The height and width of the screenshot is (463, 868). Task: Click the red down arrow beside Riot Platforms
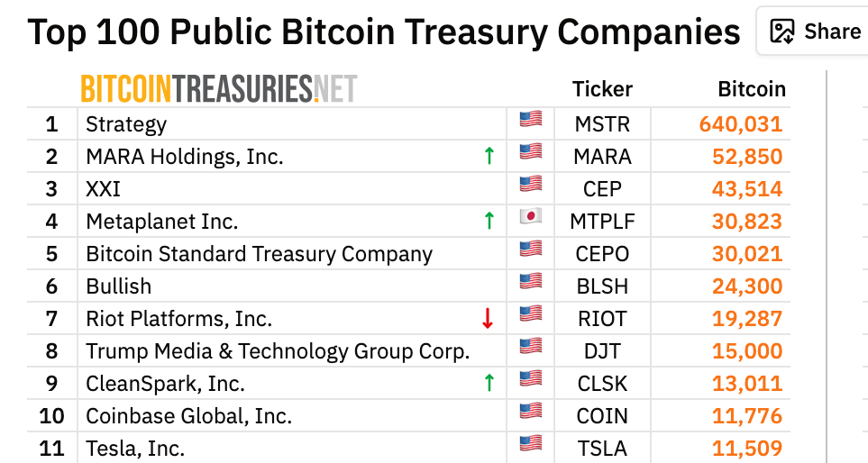[489, 318]
